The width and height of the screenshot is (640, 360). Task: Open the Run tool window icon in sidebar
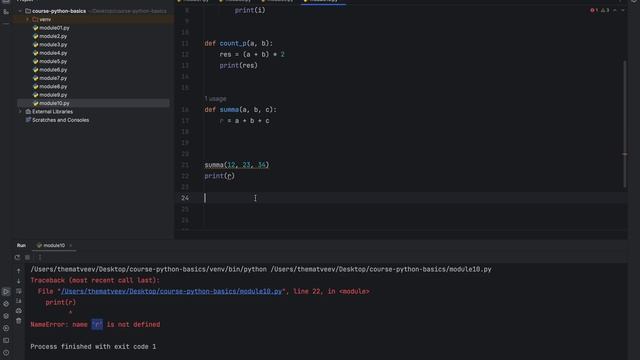(6, 291)
